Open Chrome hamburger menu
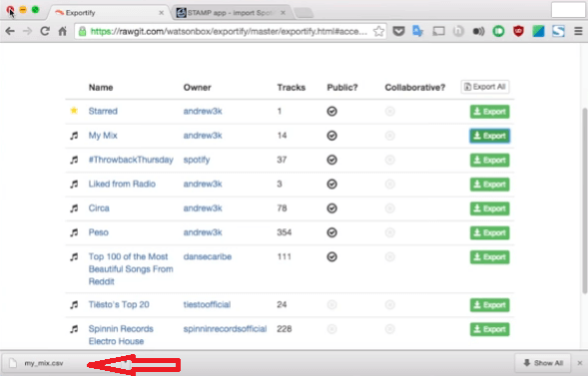 pos(578,31)
